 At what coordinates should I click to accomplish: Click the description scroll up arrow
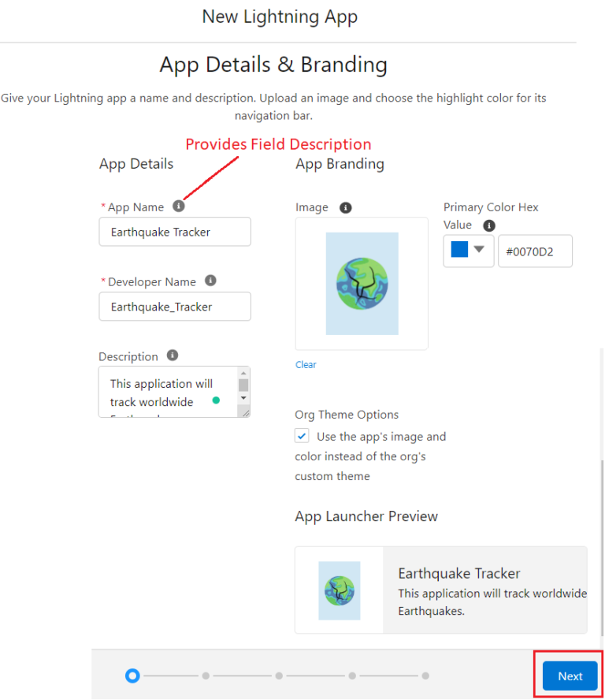[x=243, y=373]
